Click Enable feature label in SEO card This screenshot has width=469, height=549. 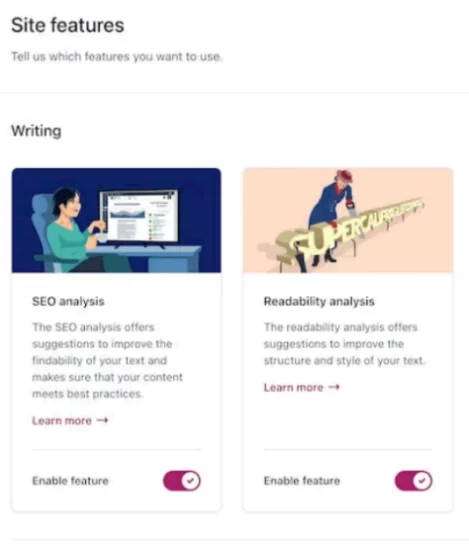point(70,481)
